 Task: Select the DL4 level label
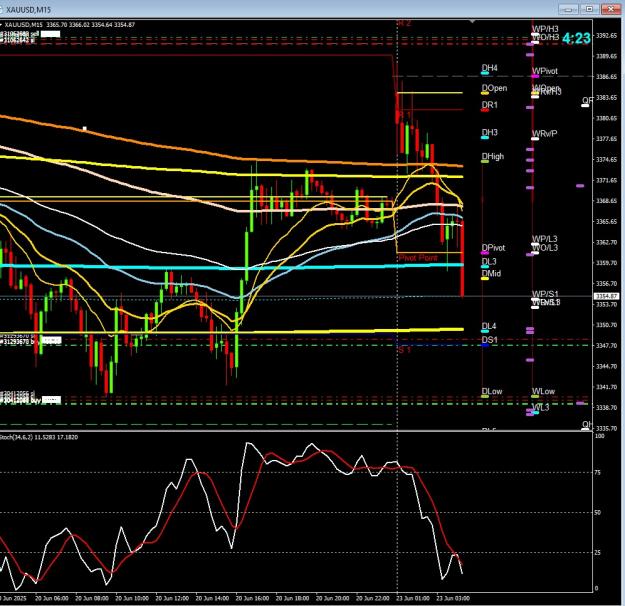click(489, 326)
